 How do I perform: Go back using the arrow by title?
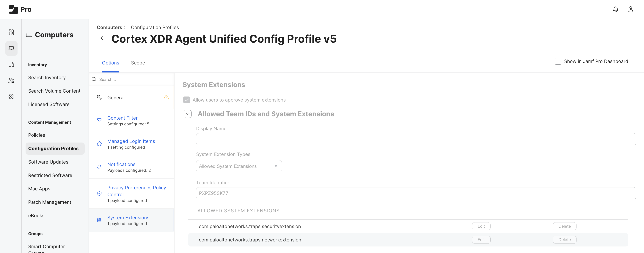(103, 38)
